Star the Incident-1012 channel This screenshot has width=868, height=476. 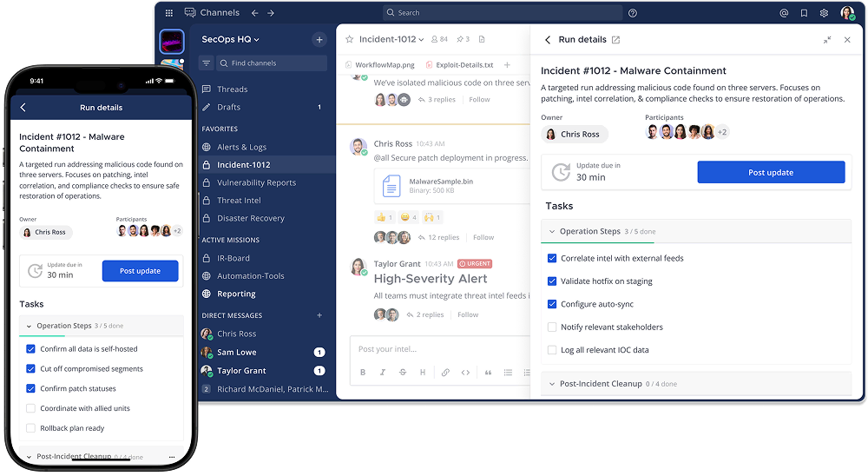coord(349,39)
